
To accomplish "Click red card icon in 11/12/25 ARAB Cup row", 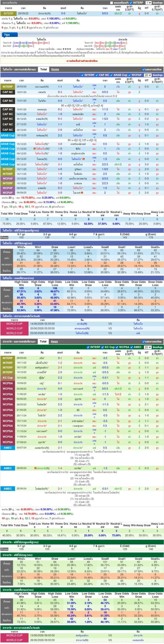I will [34, 149].
